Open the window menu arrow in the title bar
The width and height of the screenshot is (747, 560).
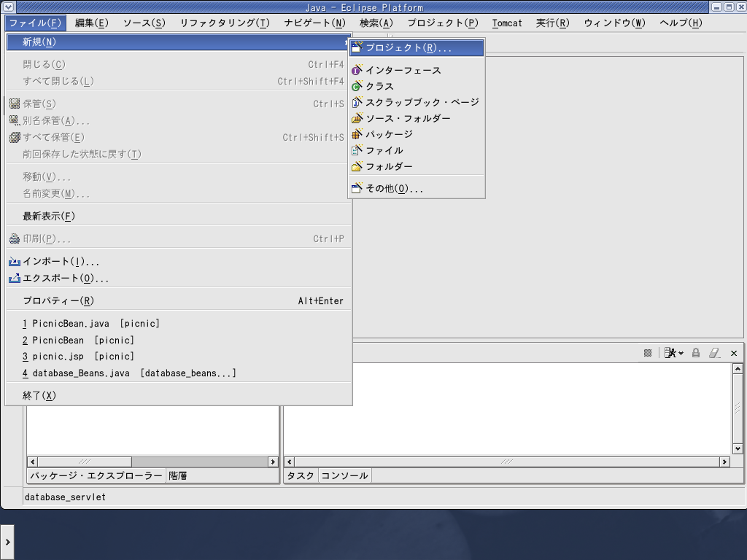coord(8,7)
